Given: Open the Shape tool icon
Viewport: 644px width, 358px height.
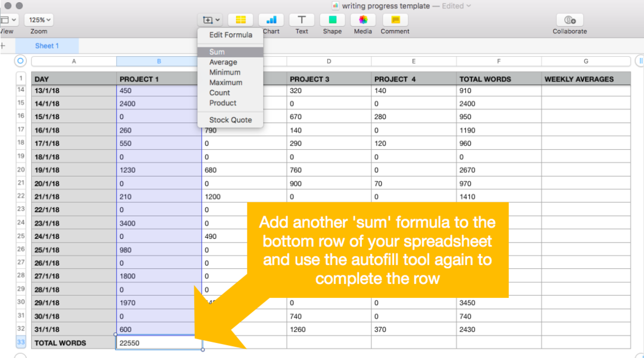Looking at the screenshot, I should [x=332, y=20].
